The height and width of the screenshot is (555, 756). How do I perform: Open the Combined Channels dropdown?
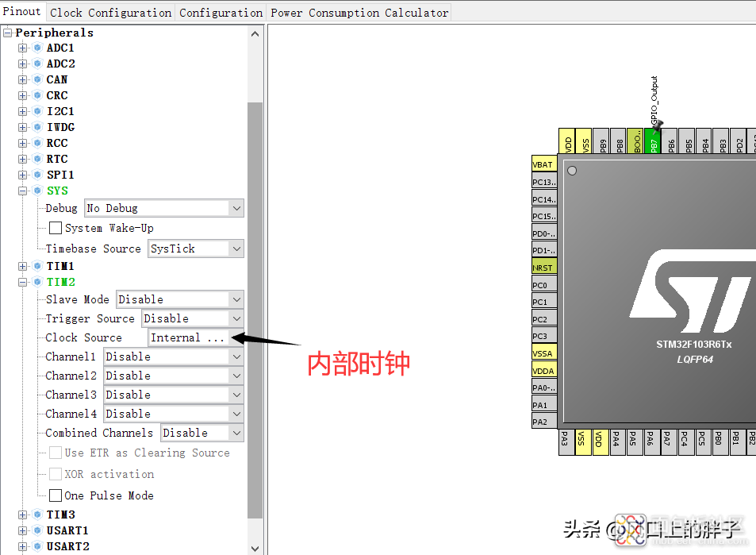click(202, 433)
